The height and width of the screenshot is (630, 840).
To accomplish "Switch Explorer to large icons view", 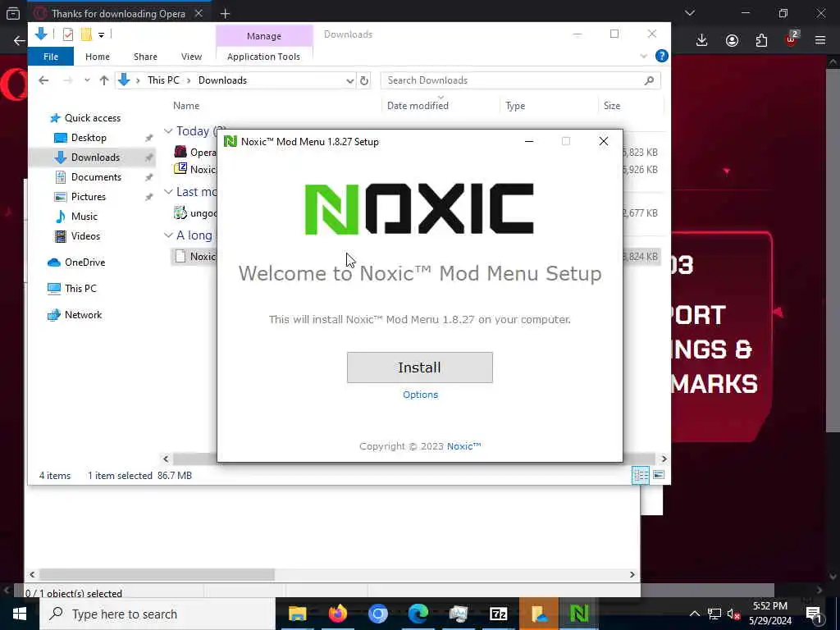I will (659, 475).
